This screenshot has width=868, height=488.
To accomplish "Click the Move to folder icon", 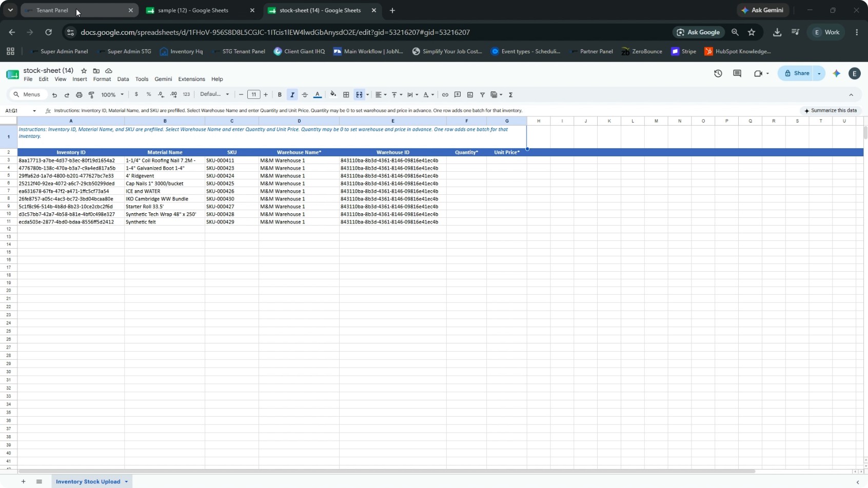I will pos(96,71).
